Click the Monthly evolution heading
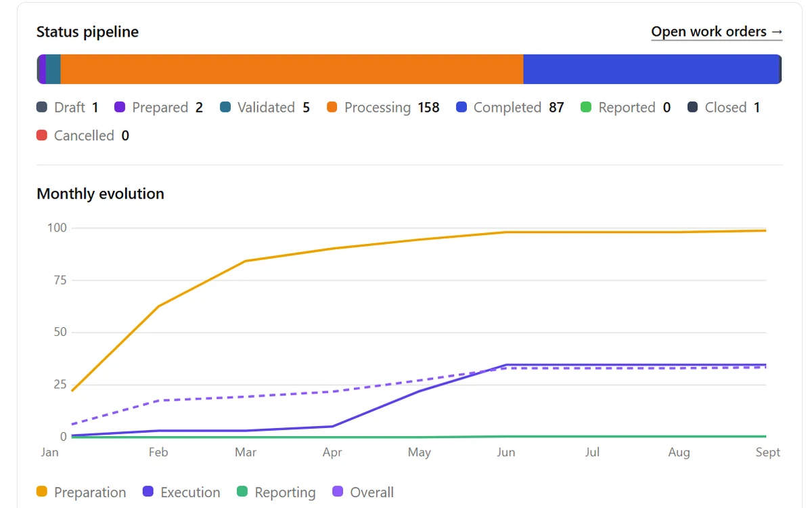 pos(100,194)
